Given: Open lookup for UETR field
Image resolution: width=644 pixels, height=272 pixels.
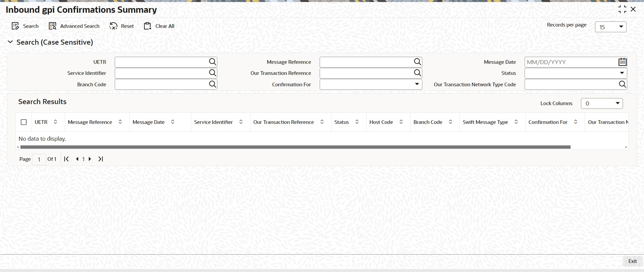Looking at the screenshot, I should 212,62.
